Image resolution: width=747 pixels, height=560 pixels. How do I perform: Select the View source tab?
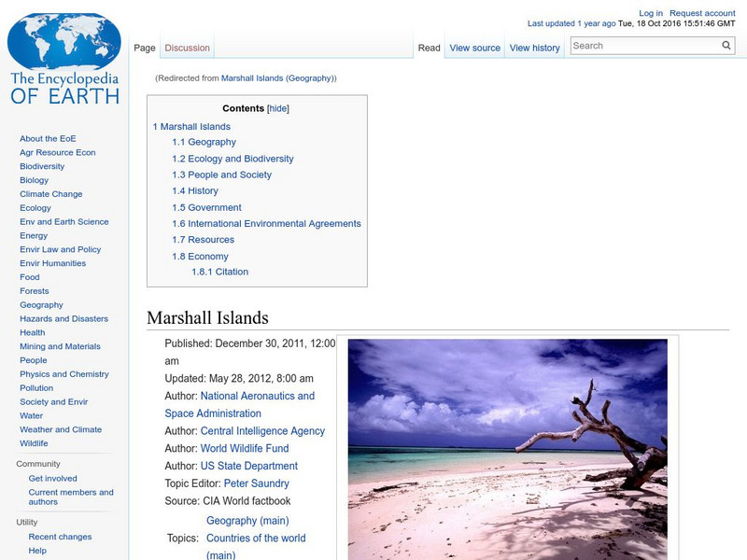[474, 47]
